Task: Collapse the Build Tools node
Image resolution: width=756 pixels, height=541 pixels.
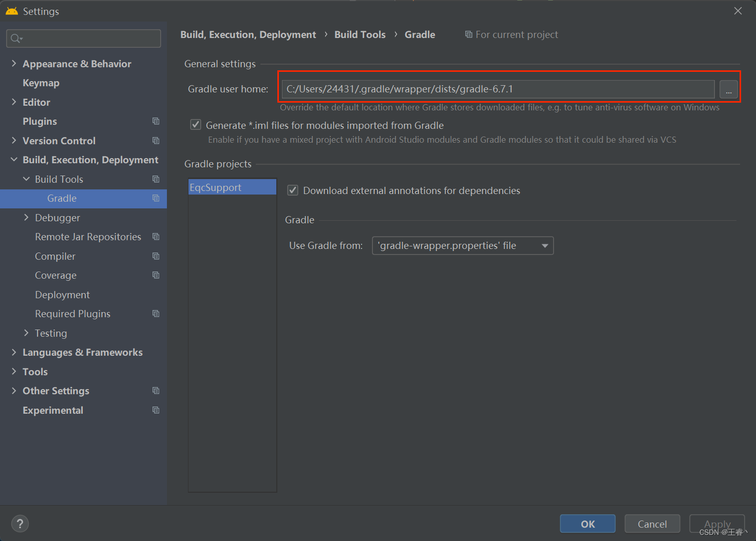Action: point(26,179)
